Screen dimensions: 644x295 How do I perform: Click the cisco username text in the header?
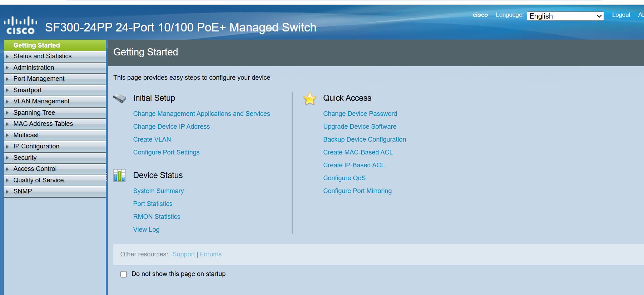(x=480, y=15)
